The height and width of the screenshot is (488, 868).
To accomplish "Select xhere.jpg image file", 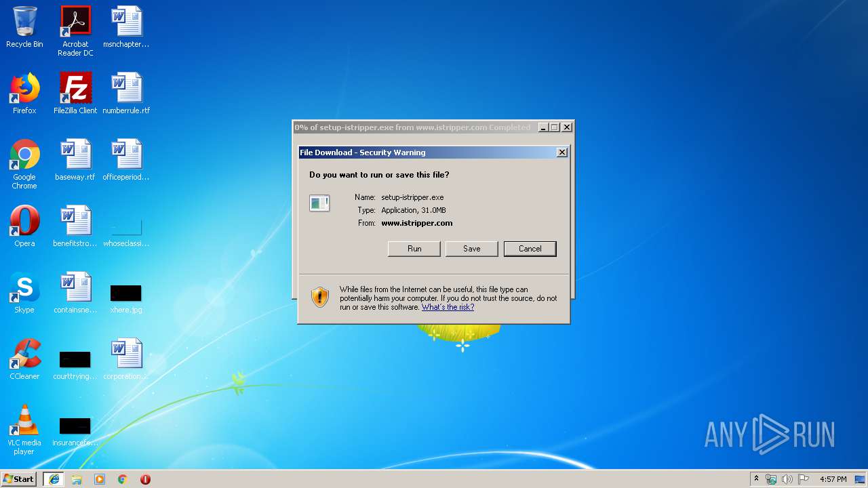I will [x=126, y=298].
